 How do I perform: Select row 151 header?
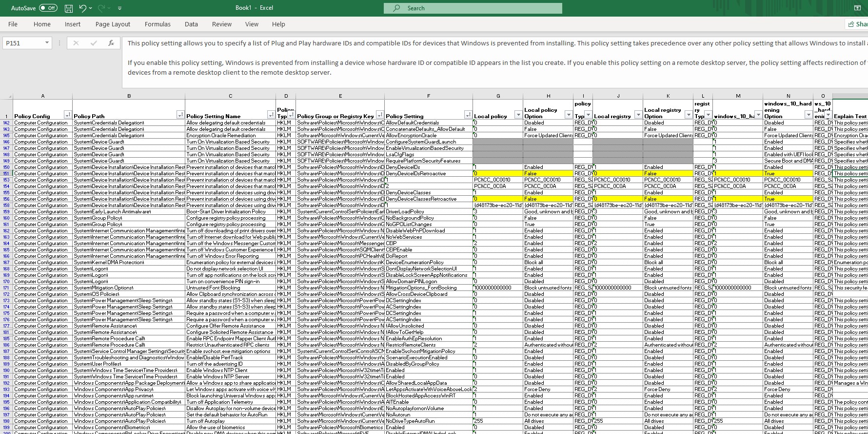pos(6,173)
